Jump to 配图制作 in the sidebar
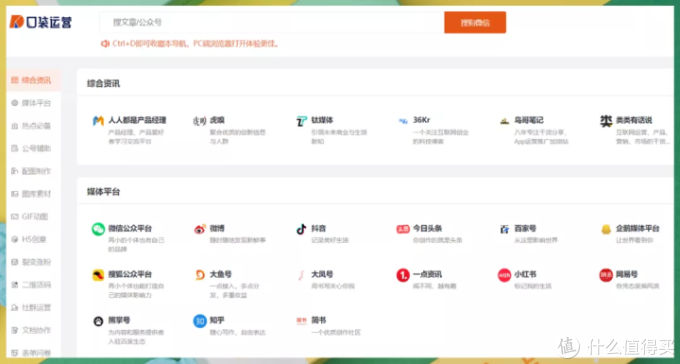 tap(34, 171)
